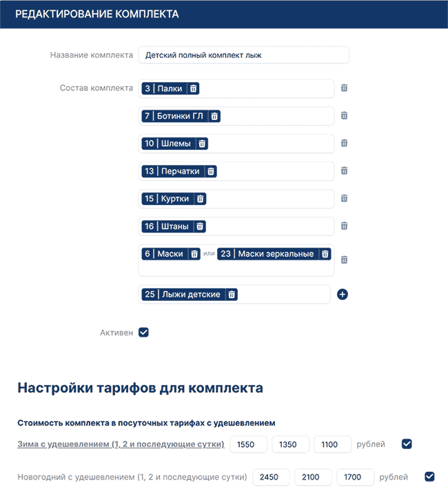Toggle the Новогодний с удешевлением tariff checkbox

pos(430,477)
